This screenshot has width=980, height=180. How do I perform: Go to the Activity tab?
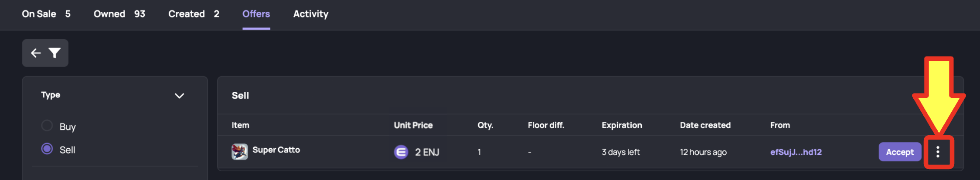pyautogui.click(x=311, y=14)
